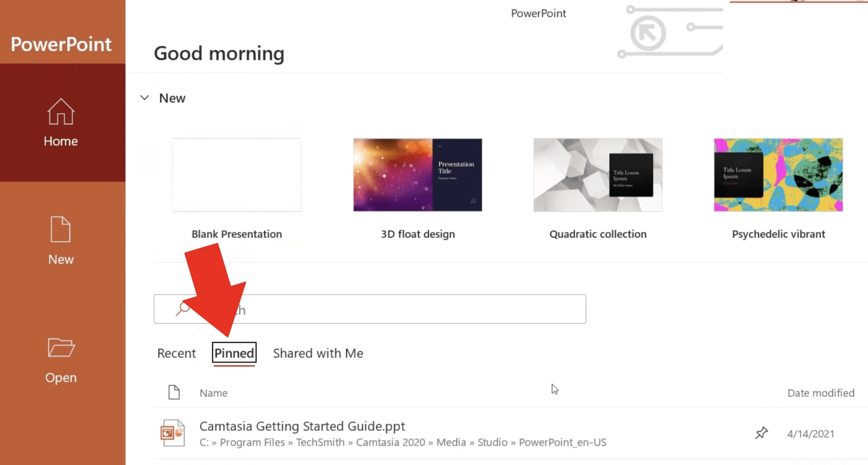Switch to the Recent tab
This screenshot has height=465, width=868.
pyautogui.click(x=176, y=353)
